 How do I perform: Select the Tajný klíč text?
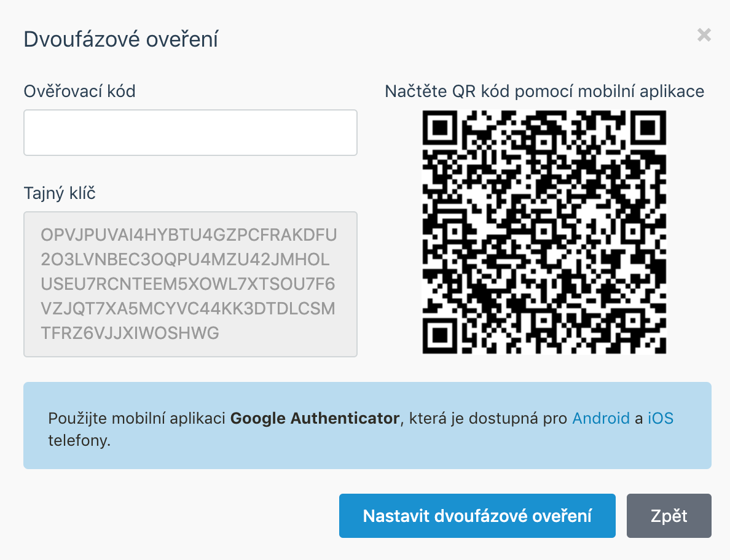coord(190,284)
